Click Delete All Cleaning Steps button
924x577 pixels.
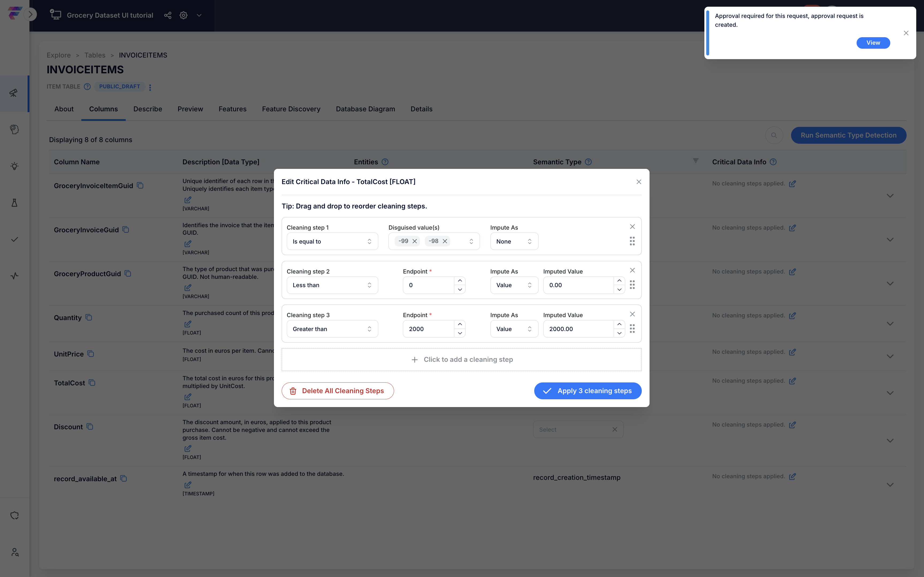(x=338, y=391)
